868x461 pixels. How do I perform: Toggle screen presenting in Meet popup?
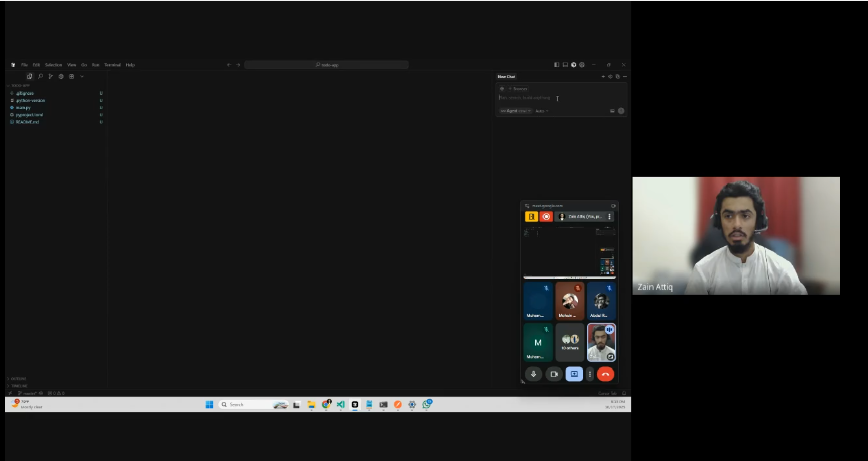pos(574,374)
